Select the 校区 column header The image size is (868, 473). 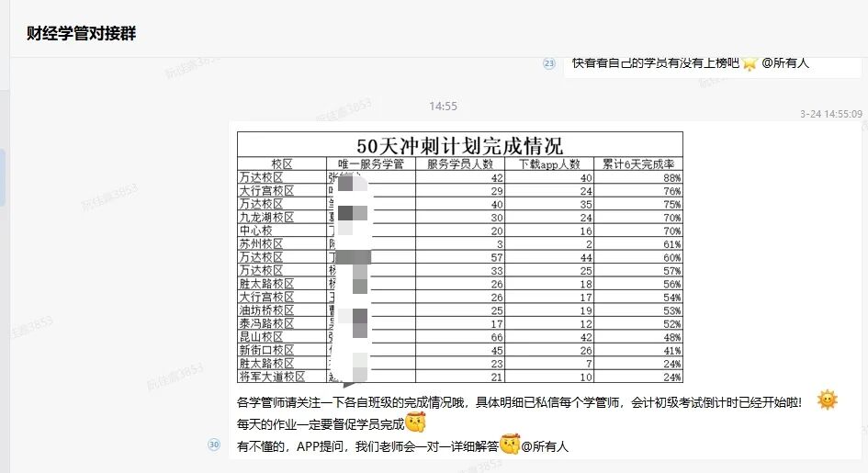[x=282, y=163]
